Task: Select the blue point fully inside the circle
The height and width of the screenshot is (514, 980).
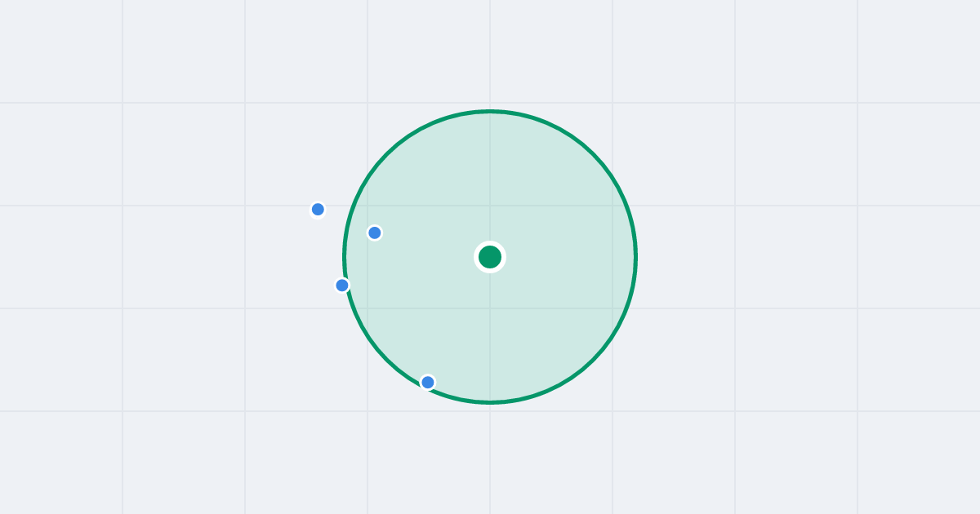Action: pyautogui.click(x=375, y=233)
